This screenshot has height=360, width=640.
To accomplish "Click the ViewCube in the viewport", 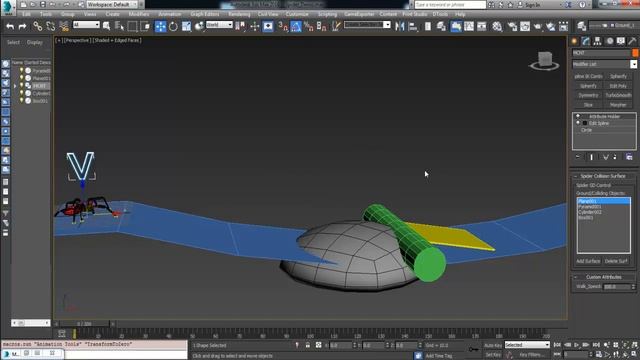I will [x=544, y=60].
